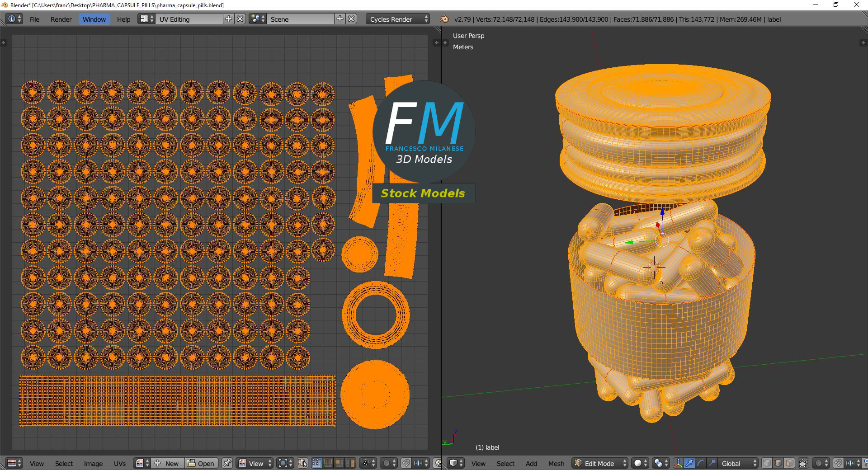Enable scale manipulator in 3D view

click(712, 463)
